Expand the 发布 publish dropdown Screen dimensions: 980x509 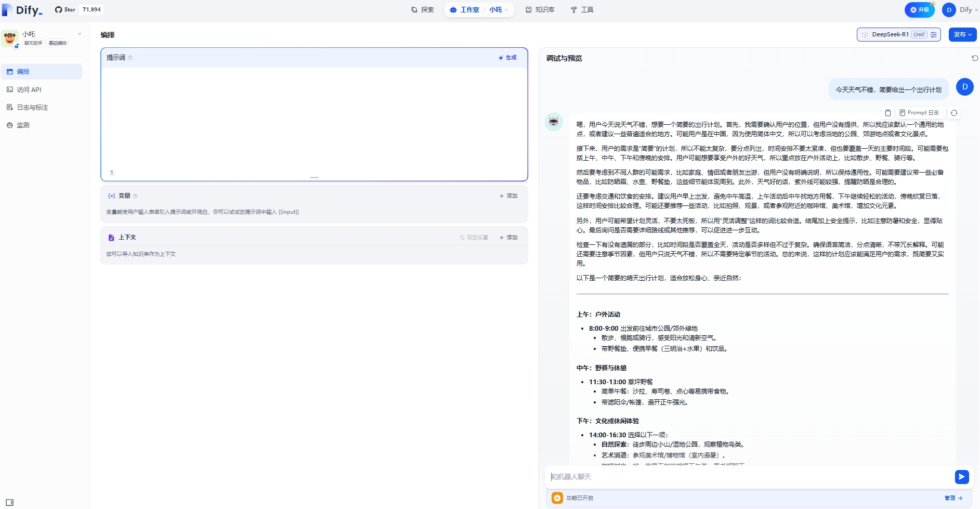tap(962, 35)
